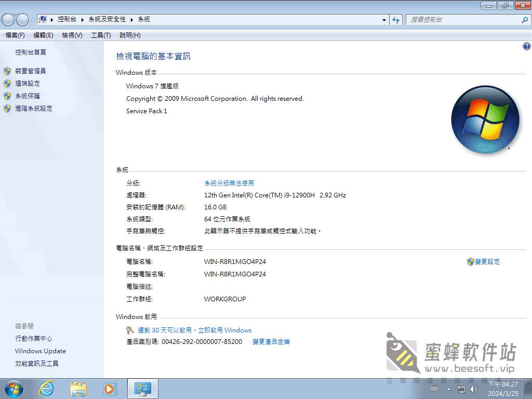
Task: Open Windows Update link
Action: [41, 351]
